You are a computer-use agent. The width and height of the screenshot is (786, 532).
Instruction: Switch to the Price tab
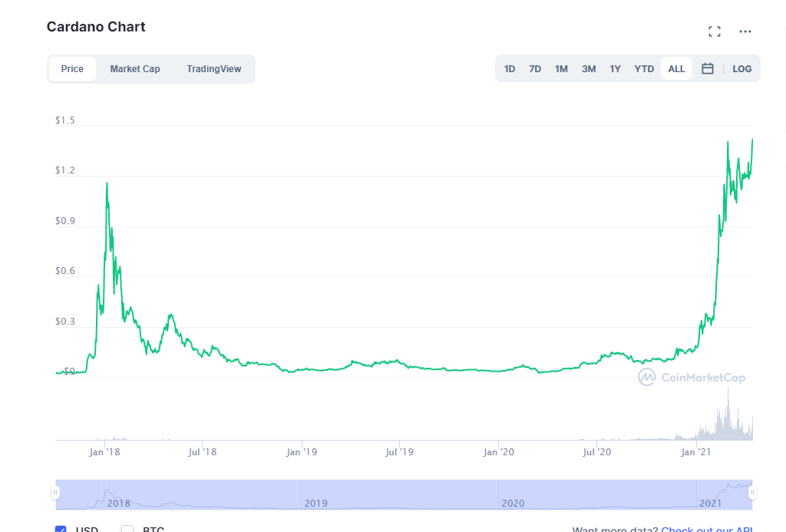(x=72, y=68)
